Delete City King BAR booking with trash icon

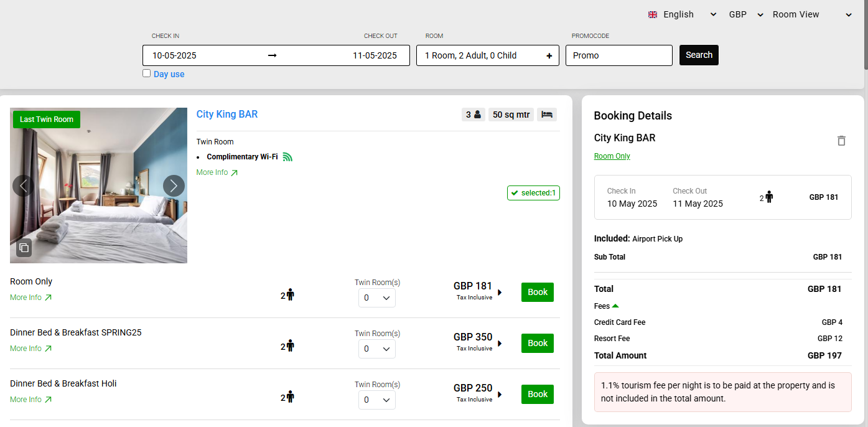tap(841, 141)
